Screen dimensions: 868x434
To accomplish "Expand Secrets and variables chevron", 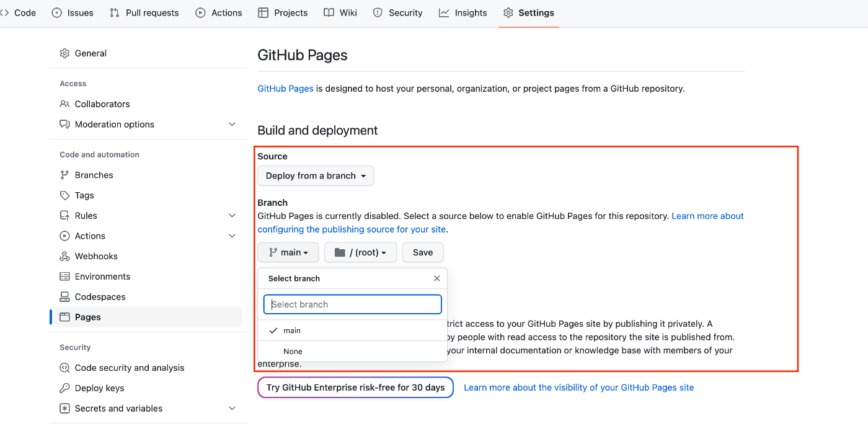I will pos(232,409).
